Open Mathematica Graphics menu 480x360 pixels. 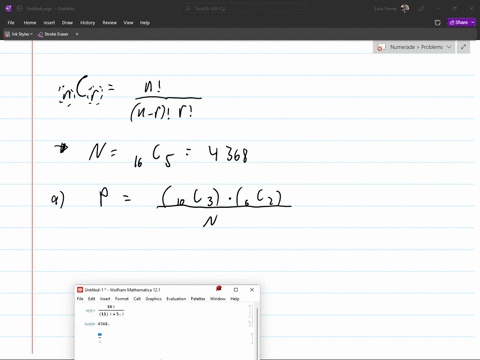[153, 299]
